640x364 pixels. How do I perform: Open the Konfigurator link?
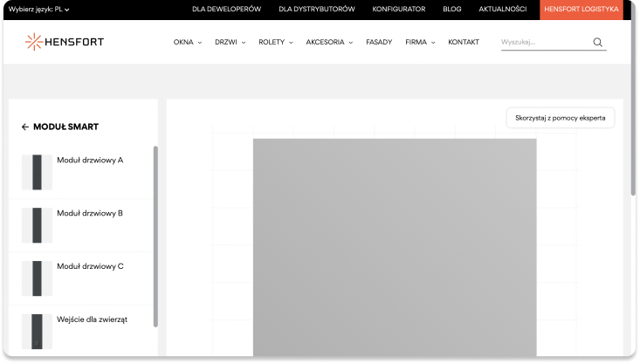(x=398, y=9)
